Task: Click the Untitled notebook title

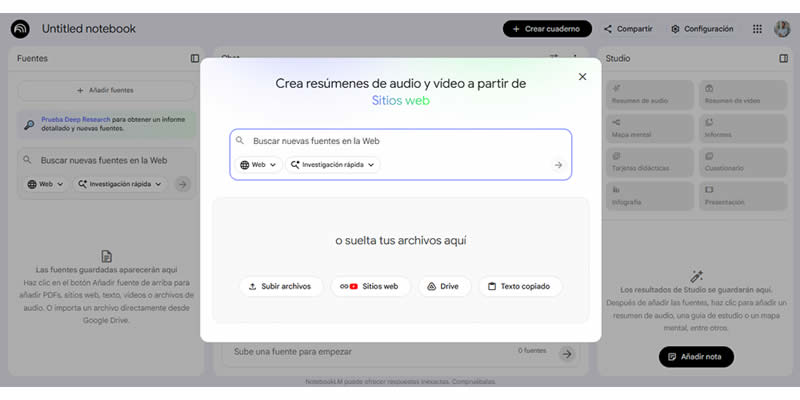Action: [x=89, y=29]
